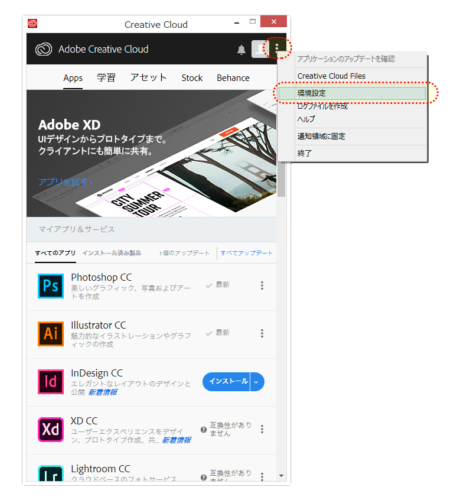Click the XD CC incompatibility info icon

pyautogui.click(x=203, y=429)
